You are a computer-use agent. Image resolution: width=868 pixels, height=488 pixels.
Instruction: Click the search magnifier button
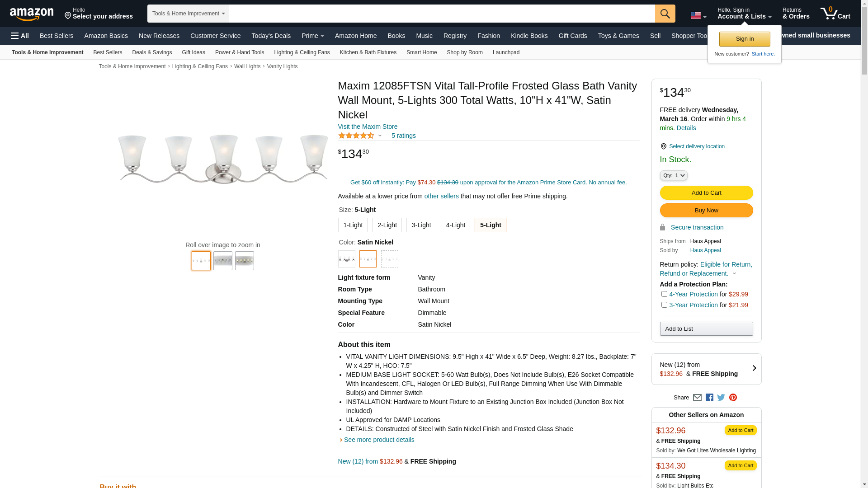coord(665,14)
